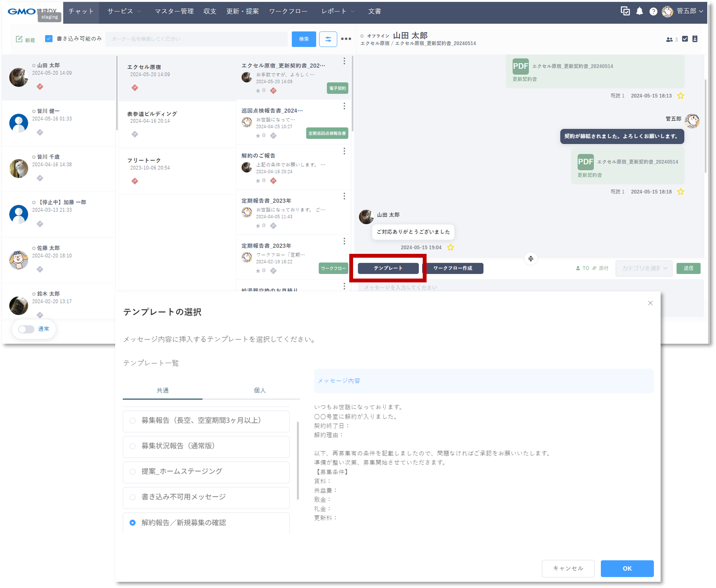This screenshot has height=588, width=716.
Task: Click the new chat compose icon
Action: pyautogui.click(x=19, y=39)
